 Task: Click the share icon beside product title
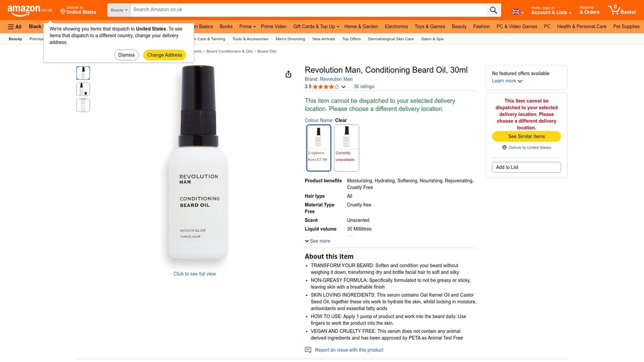coord(288,73)
